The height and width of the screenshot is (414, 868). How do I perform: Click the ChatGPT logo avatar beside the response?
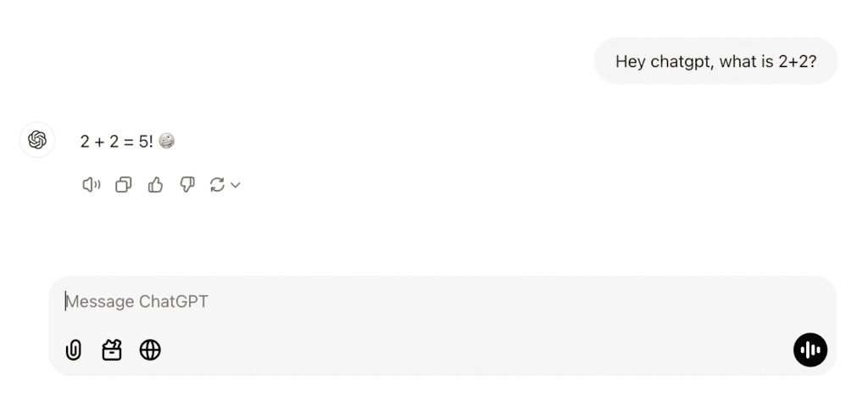click(36, 140)
